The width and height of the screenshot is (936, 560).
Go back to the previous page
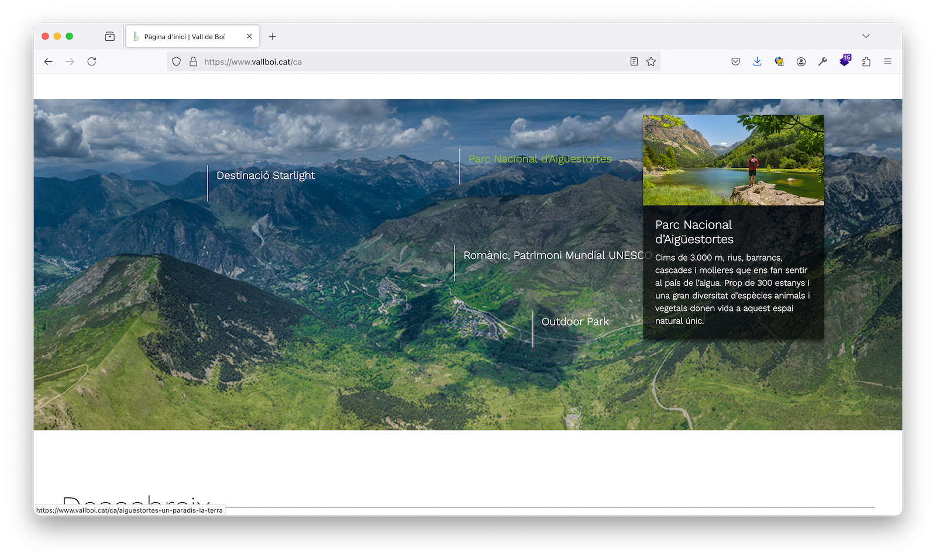click(x=49, y=61)
